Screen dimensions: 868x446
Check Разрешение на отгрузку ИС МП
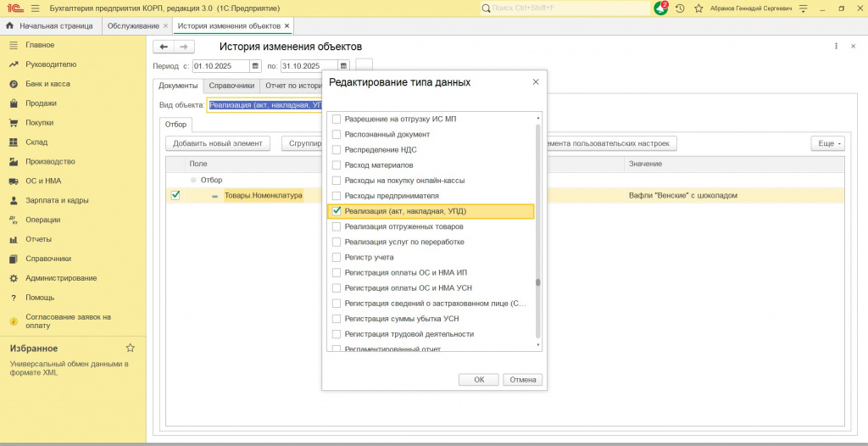[x=336, y=119]
